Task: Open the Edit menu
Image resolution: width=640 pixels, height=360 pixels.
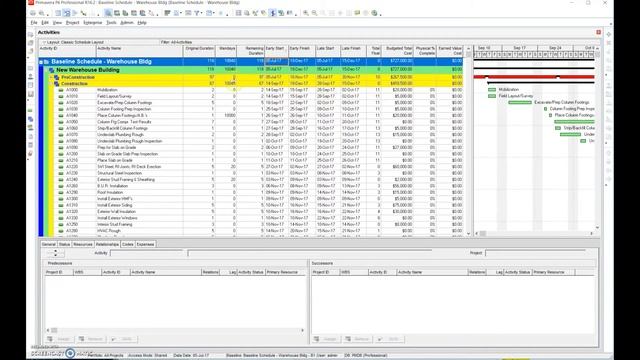Action: (x=45, y=23)
